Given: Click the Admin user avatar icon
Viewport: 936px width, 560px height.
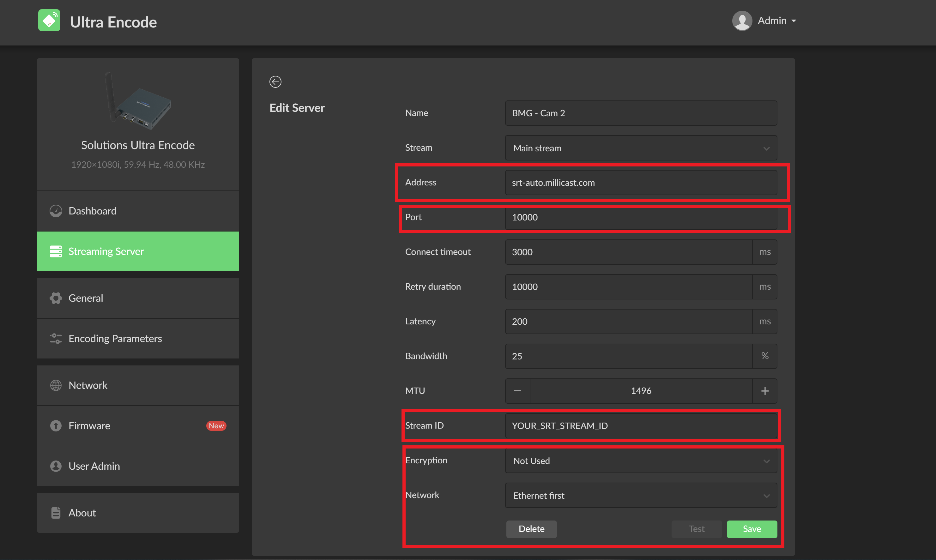Looking at the screenshot, I should coord(742,21).
